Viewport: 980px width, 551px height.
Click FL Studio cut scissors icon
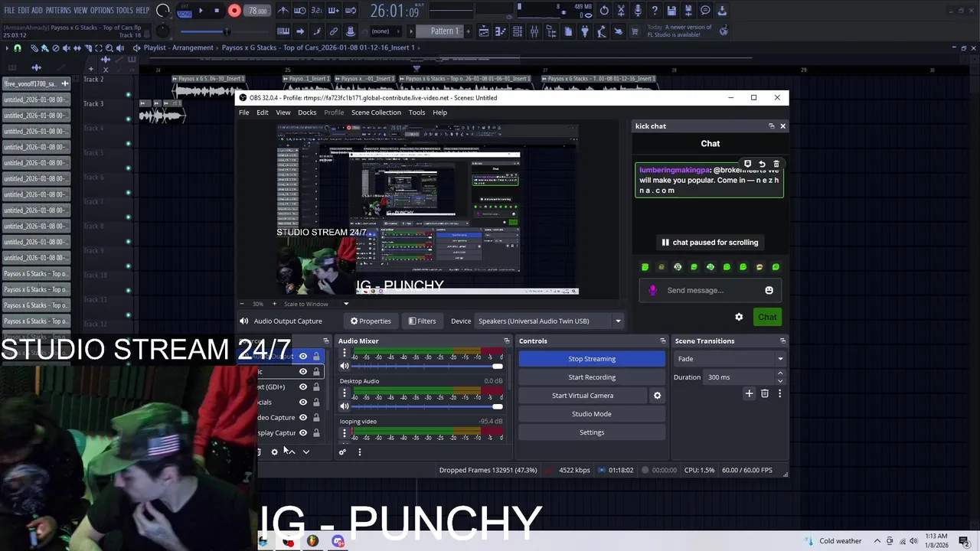[x=621, y=11]
